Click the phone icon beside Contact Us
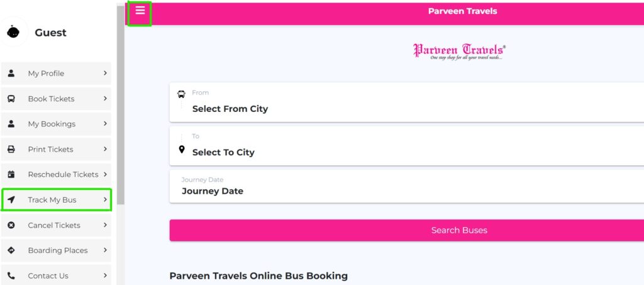 (11, 276)
